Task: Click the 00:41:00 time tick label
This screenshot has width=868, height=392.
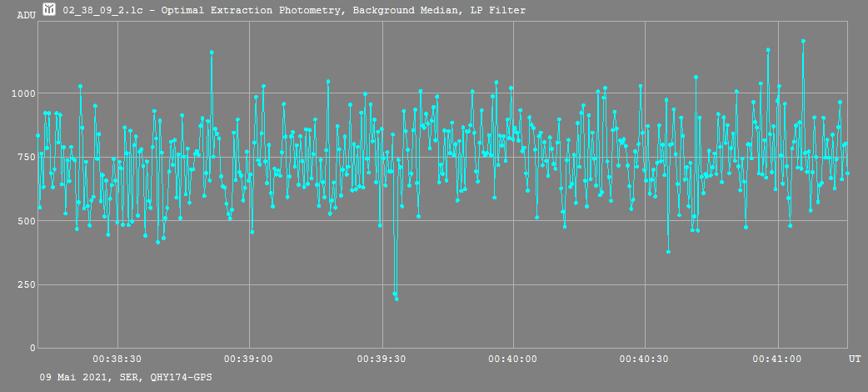Action: [777, 359]
